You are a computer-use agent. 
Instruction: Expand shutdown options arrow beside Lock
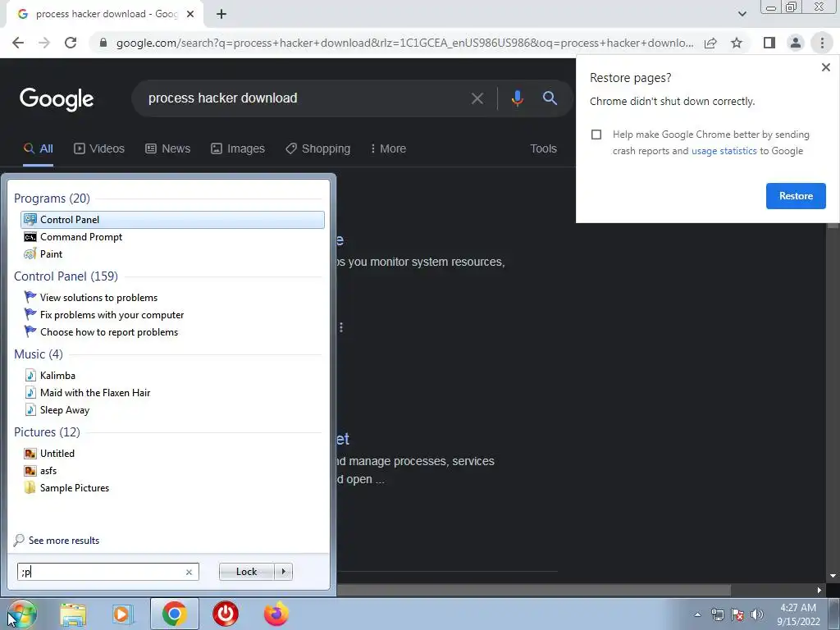coord(283,572)
